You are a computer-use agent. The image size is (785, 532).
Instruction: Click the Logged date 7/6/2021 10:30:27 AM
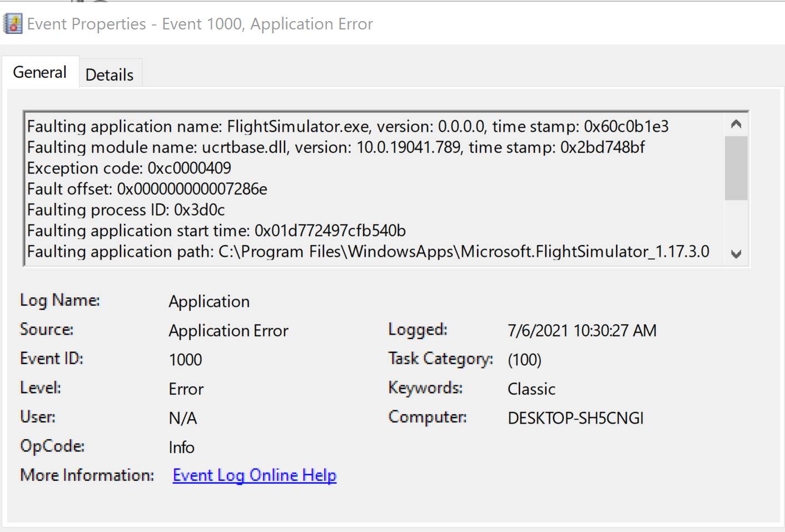point(582,331)
